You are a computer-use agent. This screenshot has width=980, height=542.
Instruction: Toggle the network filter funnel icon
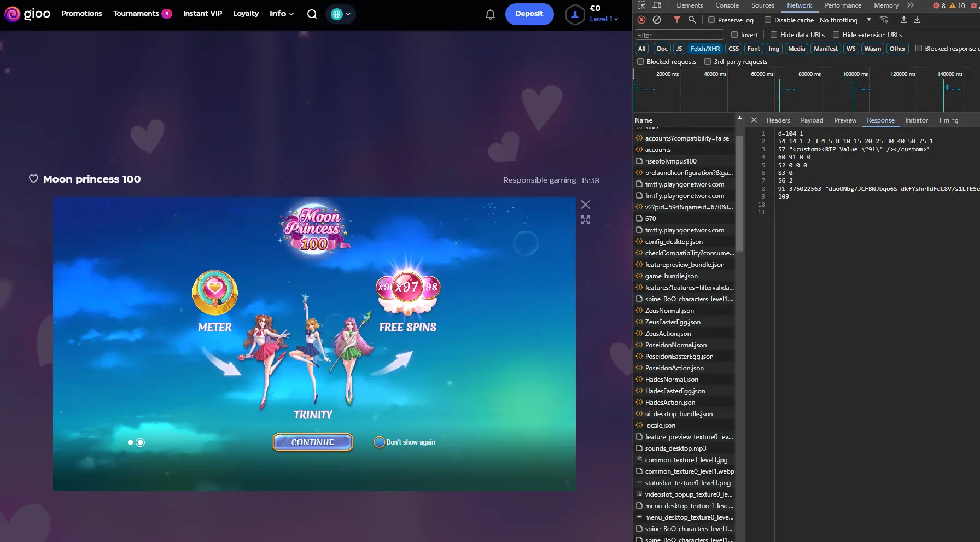pyautogui.click(x=676, y=20)
